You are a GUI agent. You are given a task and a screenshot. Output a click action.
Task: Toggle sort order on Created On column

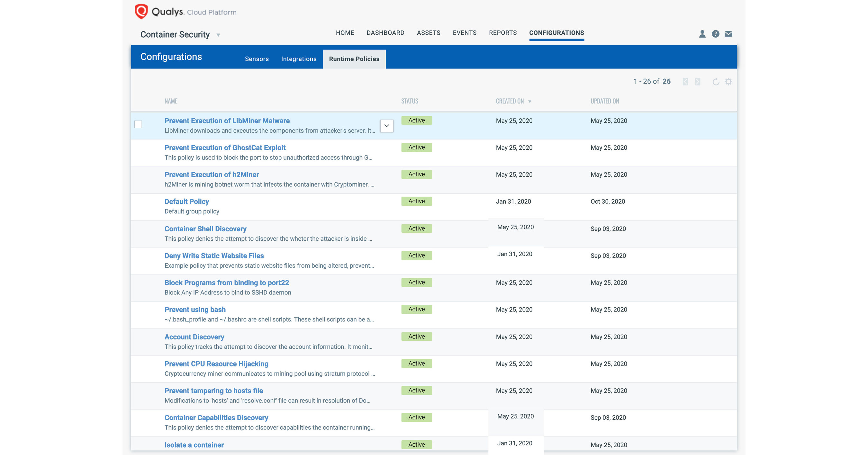click(x=530, y=101)
